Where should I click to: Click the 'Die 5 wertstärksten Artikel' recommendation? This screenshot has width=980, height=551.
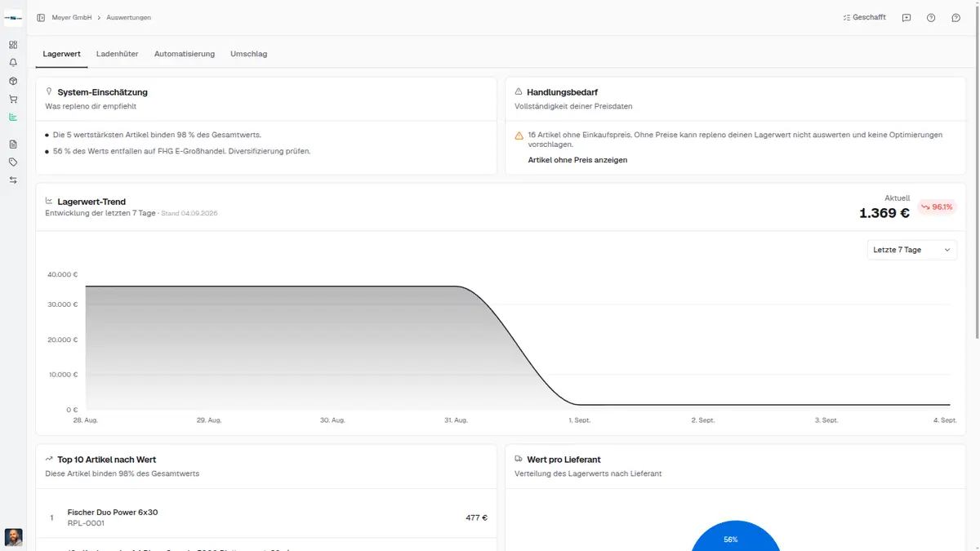158,135
